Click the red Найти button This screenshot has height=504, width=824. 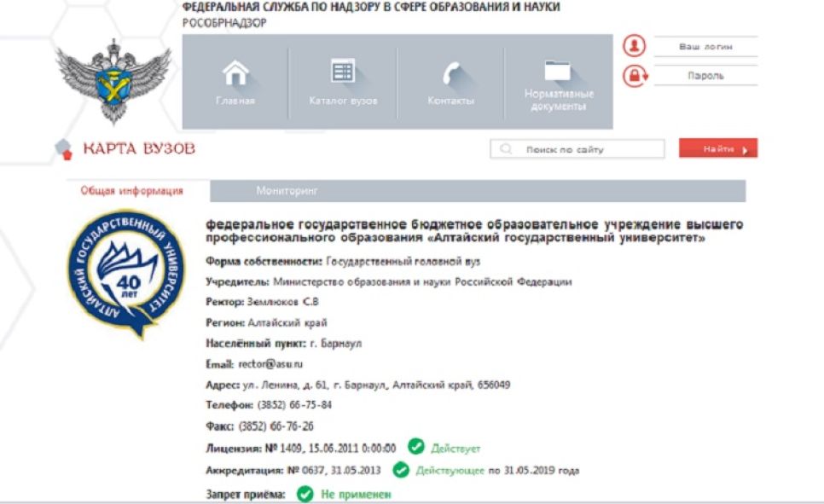pos(718,148)
